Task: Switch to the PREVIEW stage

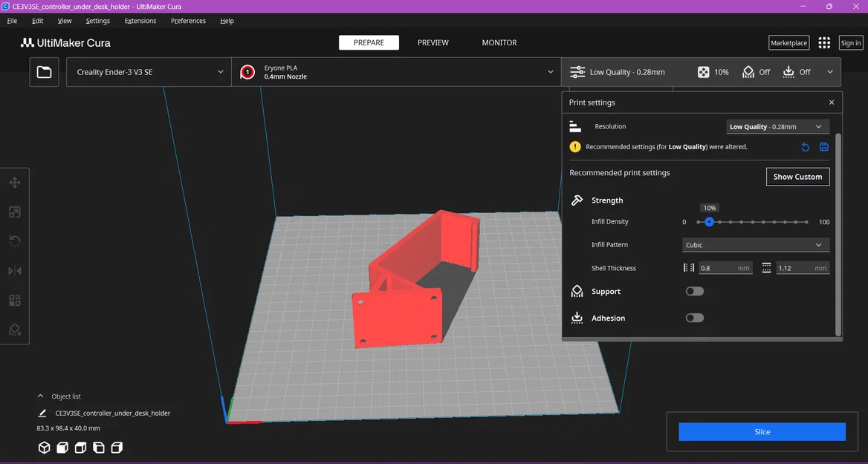Action: pos(433,42)
